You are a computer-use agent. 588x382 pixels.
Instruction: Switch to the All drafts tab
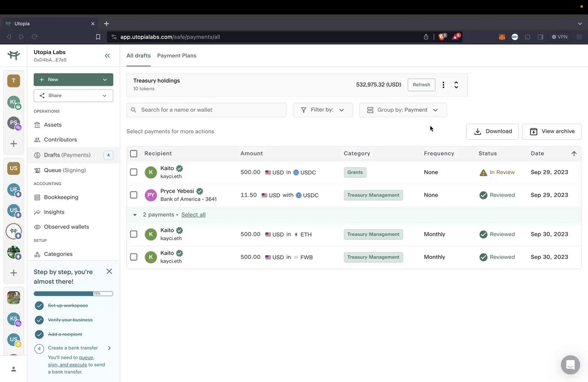[x=139, y=56]
